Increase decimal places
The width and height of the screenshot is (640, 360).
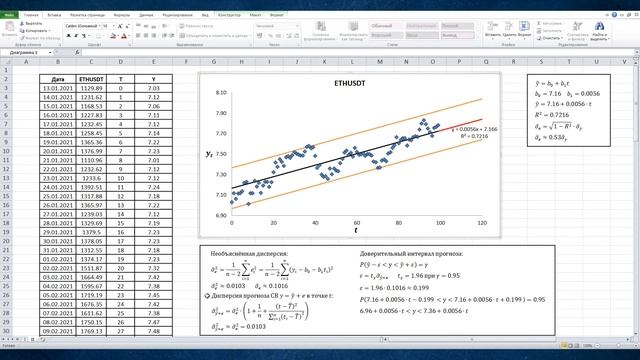289,36
